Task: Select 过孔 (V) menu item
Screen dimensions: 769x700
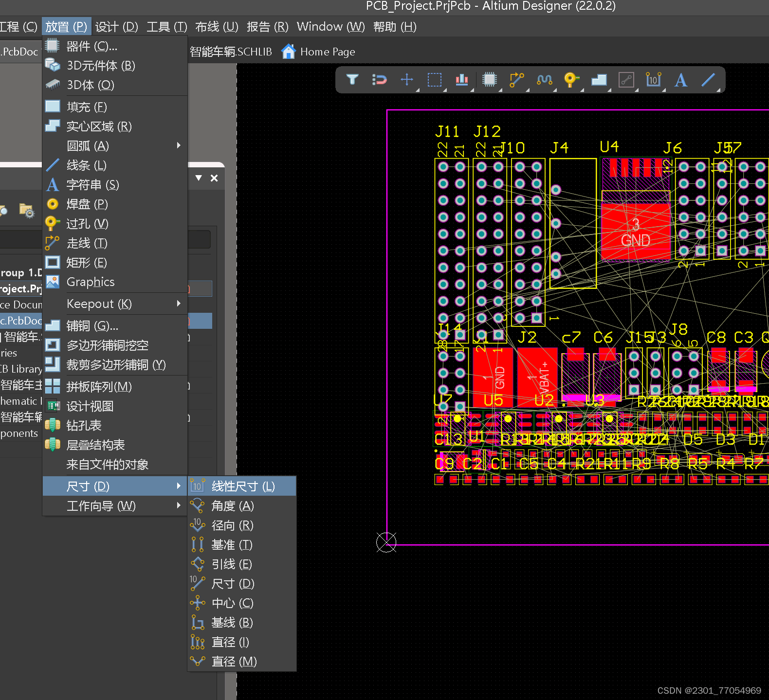Action: (x=115, y=224)
